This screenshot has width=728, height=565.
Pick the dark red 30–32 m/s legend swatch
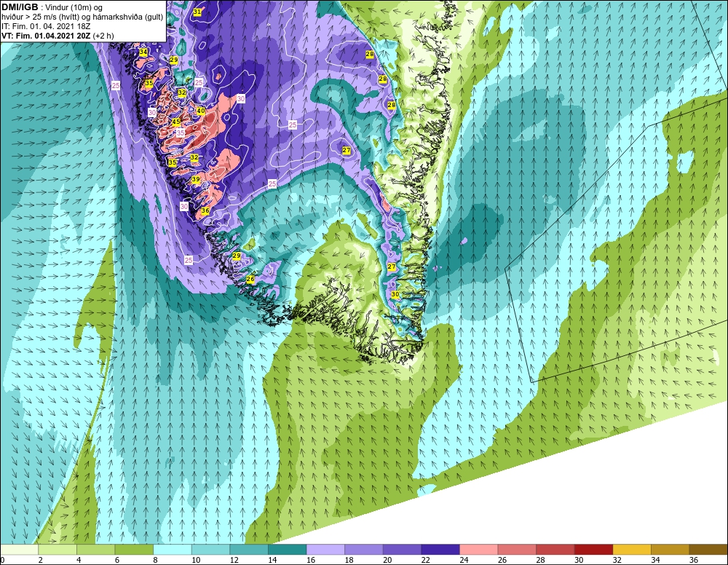(x=594, y=550)
